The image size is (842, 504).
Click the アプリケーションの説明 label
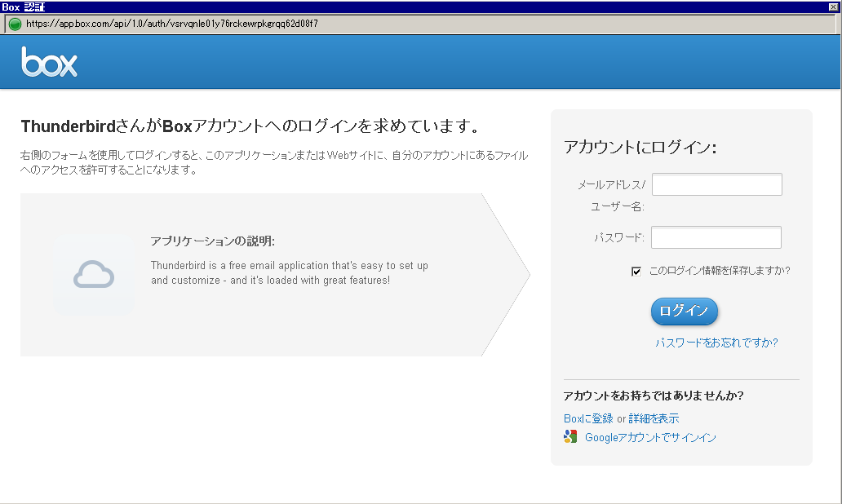213,241
